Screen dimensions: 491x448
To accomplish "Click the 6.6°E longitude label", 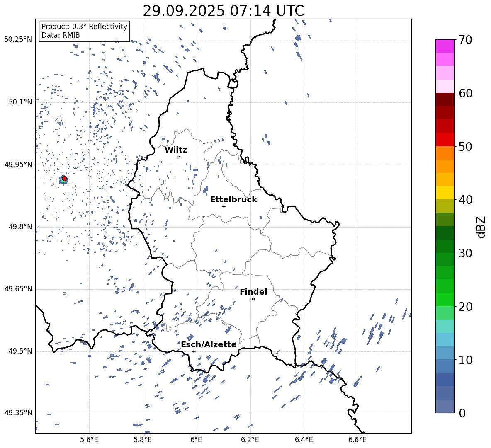I will [357, 440].
